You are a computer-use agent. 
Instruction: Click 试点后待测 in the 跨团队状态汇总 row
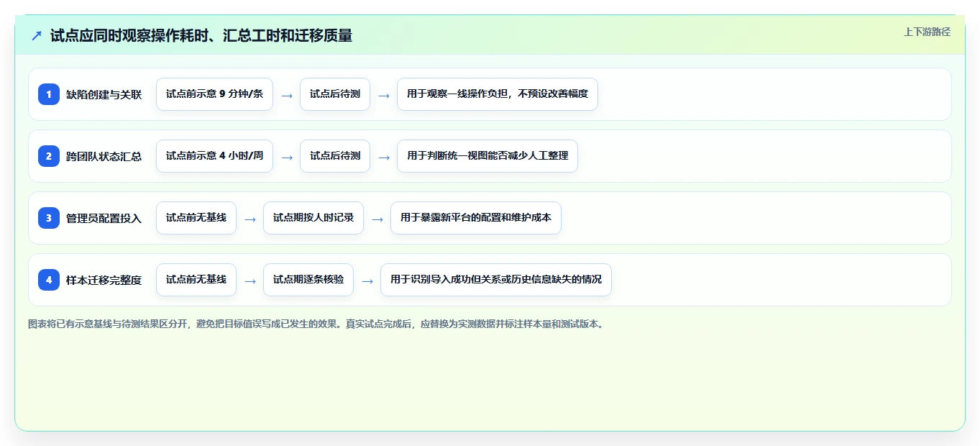(x=335, y=156)
